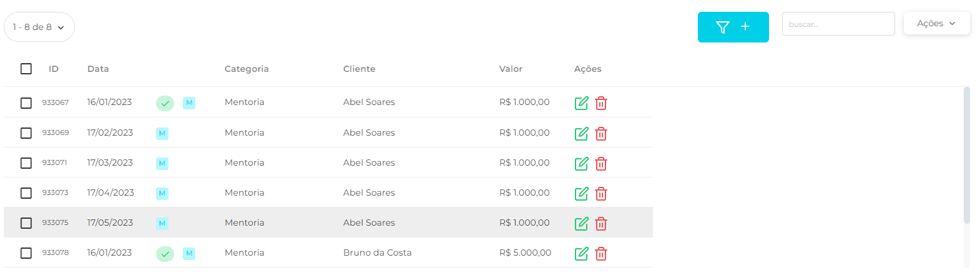
Task: Check the box for entry 933067
Action: 26,103
